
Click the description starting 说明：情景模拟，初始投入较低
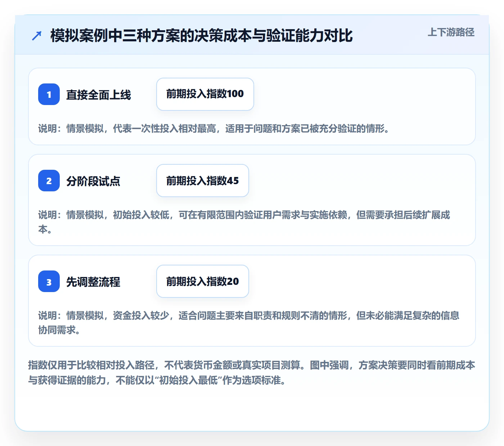pyautogui.click(x=244, y=222)
